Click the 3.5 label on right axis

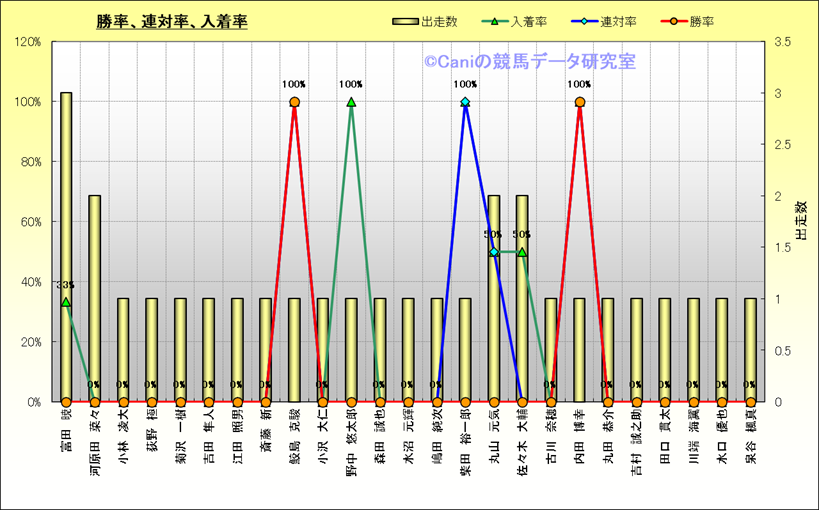click(782, 42)
